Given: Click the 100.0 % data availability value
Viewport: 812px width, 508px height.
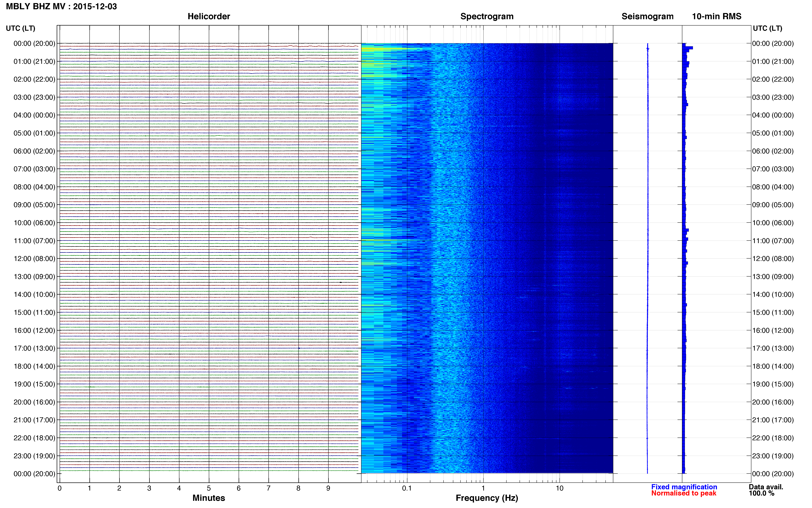Looking at the screenshot, I should pos(761,493).
